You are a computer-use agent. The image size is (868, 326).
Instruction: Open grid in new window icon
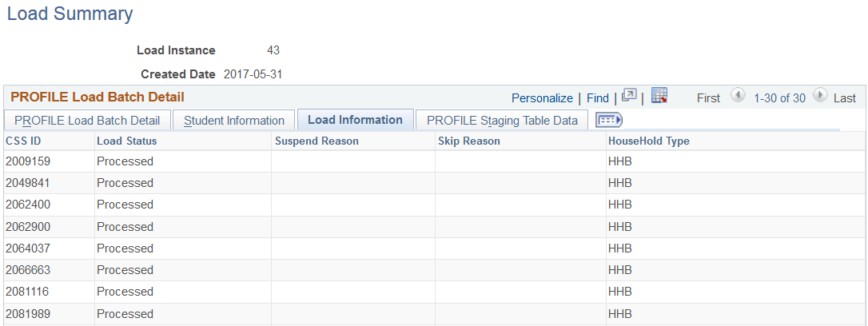629,96
